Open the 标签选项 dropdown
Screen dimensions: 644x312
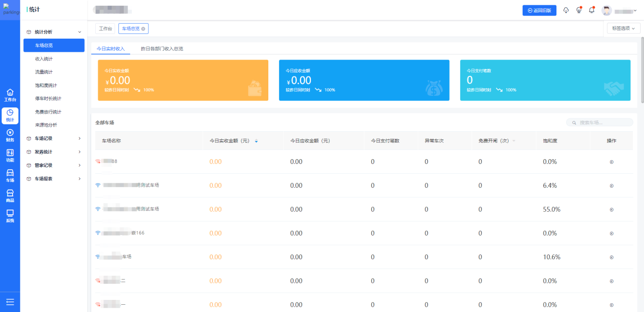click(623, 29)
